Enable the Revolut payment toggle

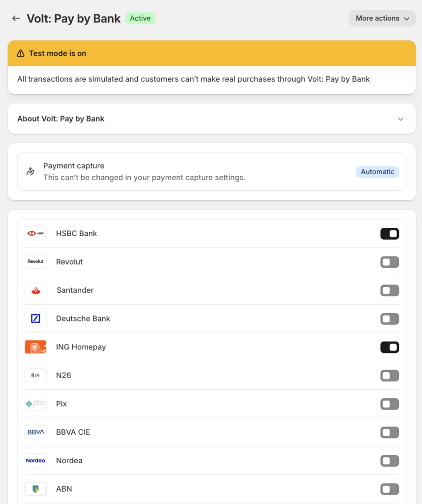pos(389,262)
